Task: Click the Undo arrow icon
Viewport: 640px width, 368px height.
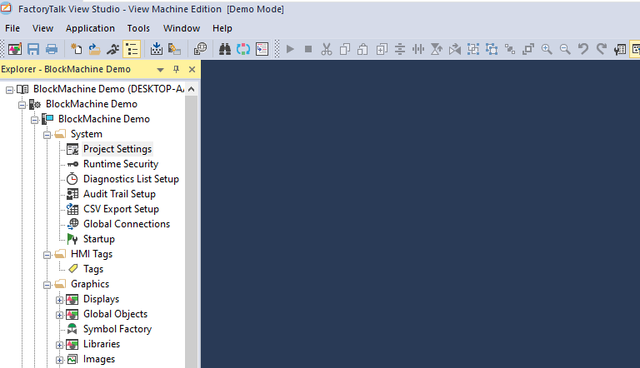Action: (583, 49)
